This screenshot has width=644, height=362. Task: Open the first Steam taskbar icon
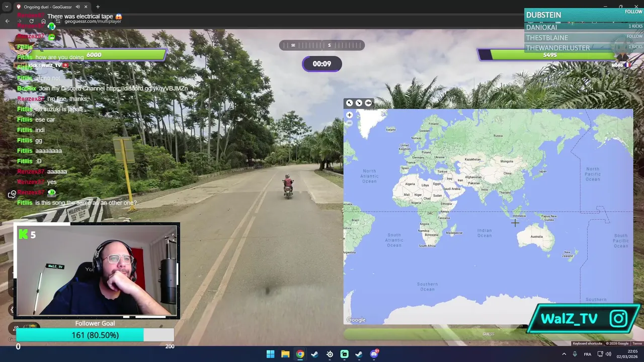click(x=314, y=354)
